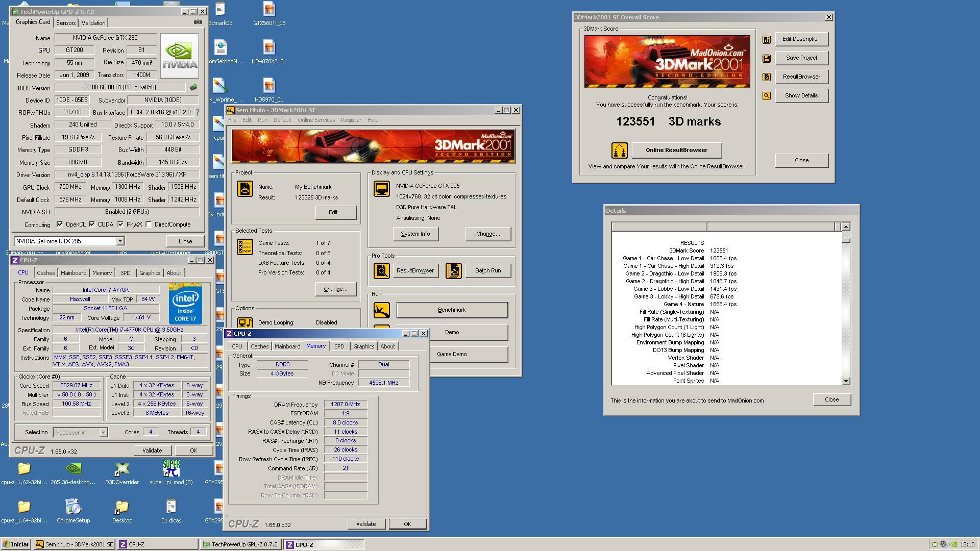Click the OK button in first CPU-Z window
Screen dimensions: 980x551
coord(193,451)
